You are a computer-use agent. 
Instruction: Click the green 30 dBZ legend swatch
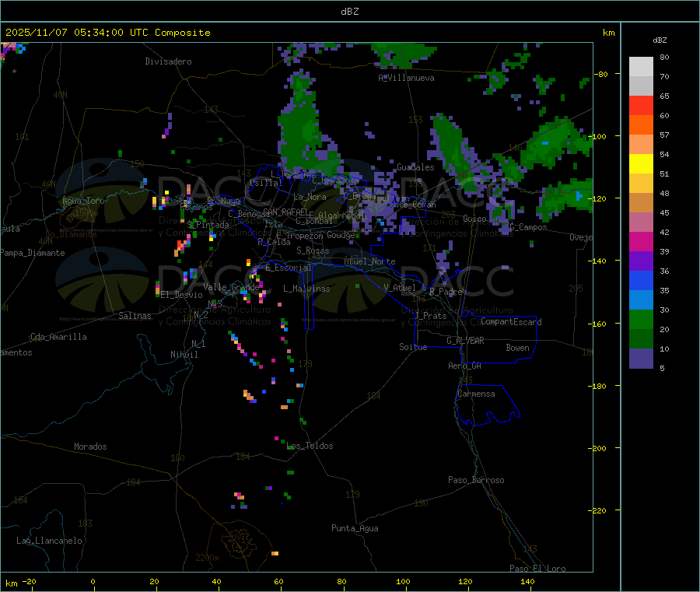641,319
